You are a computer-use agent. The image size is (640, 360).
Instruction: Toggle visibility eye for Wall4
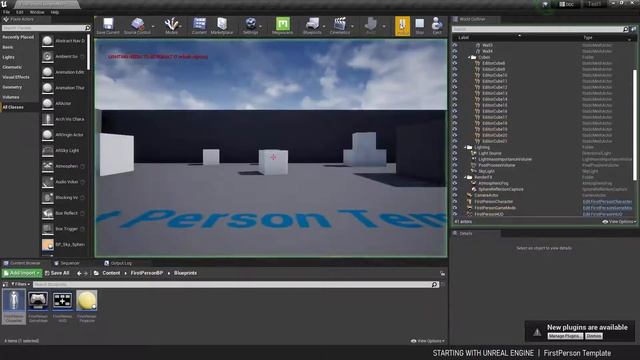point(455,51)
